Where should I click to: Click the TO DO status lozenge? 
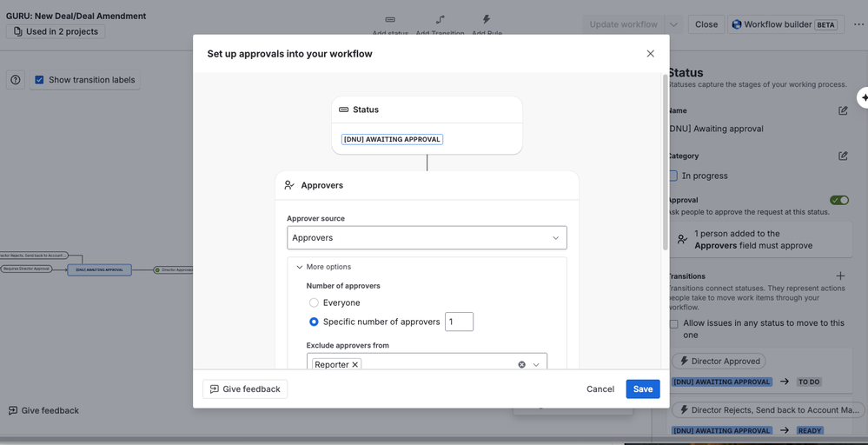[x=809, y=382]
